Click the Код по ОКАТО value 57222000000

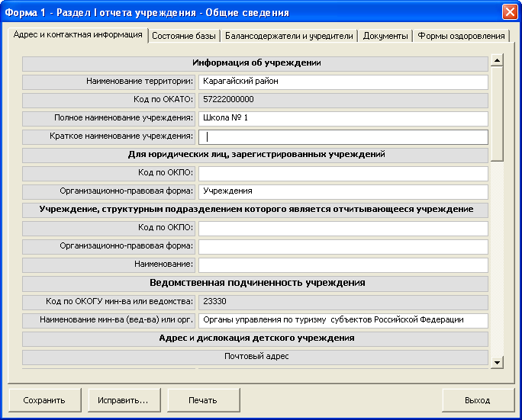coord(343,100)
